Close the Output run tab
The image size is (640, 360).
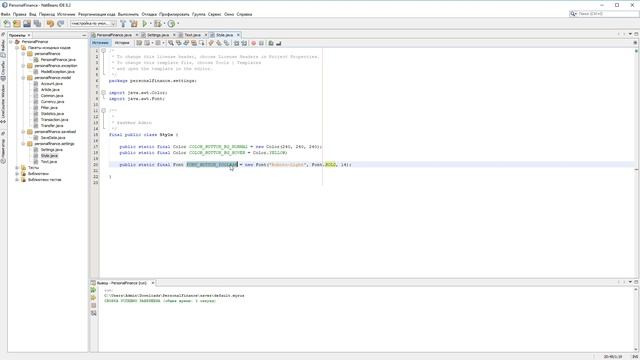[153, 283]
